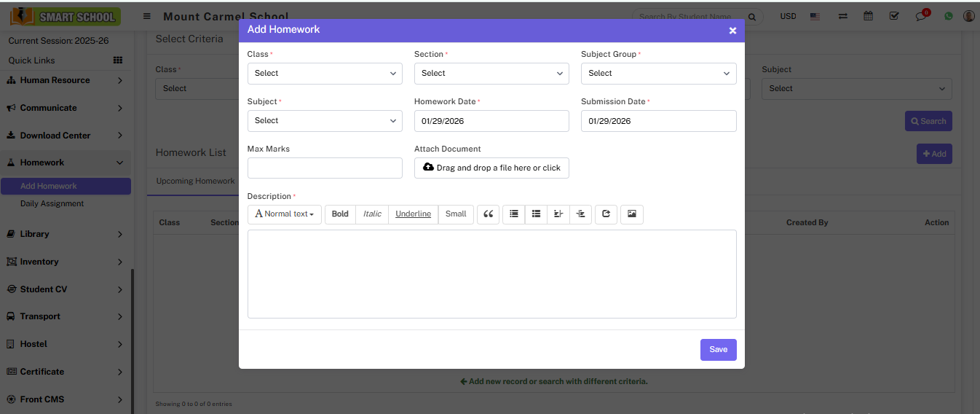Expand the Library sidebar menu

tap(66, 234)
